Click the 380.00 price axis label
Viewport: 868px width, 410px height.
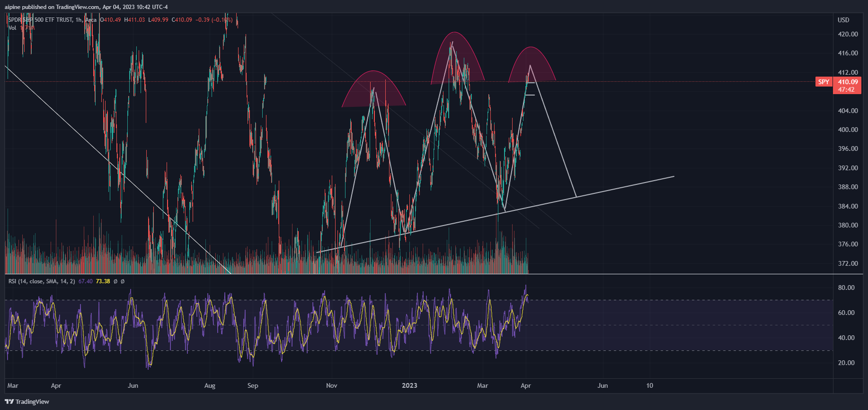[848, 225]
